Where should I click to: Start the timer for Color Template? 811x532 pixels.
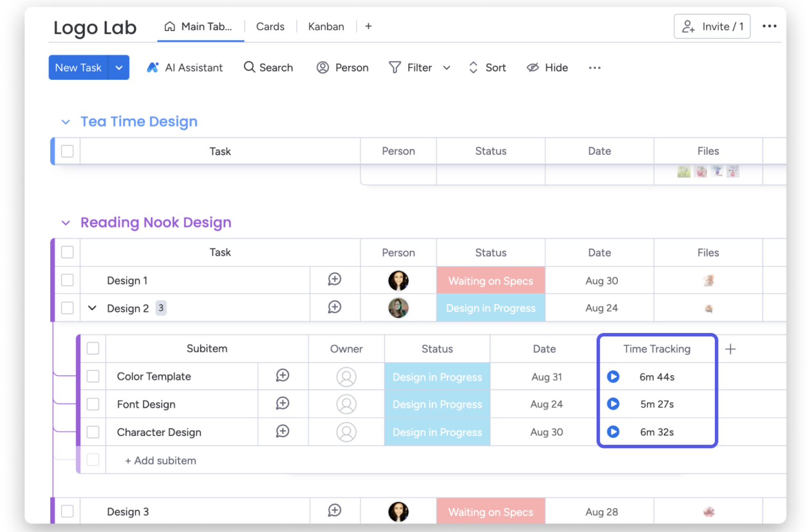[x=613, y=376]
